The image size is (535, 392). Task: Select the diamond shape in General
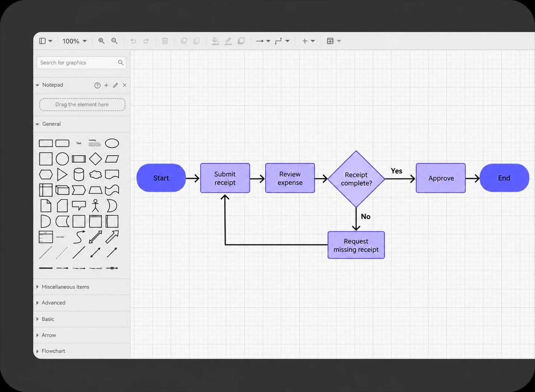(95, 159)
